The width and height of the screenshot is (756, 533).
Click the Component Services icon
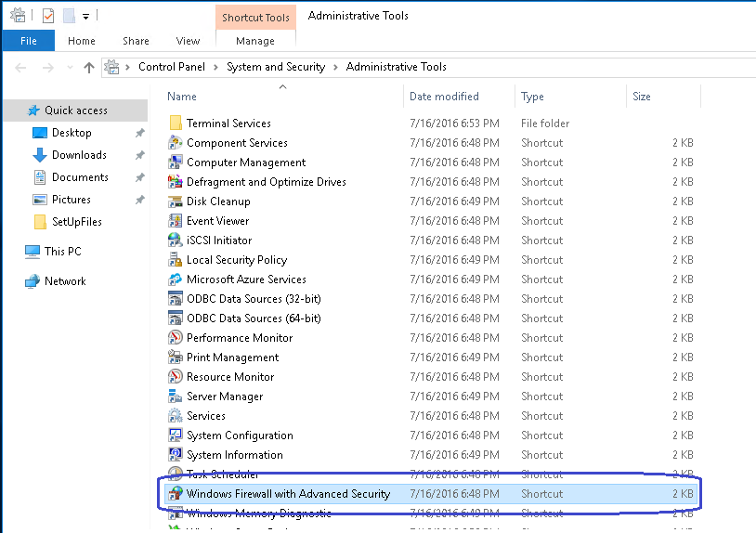(x=175, y=143)
